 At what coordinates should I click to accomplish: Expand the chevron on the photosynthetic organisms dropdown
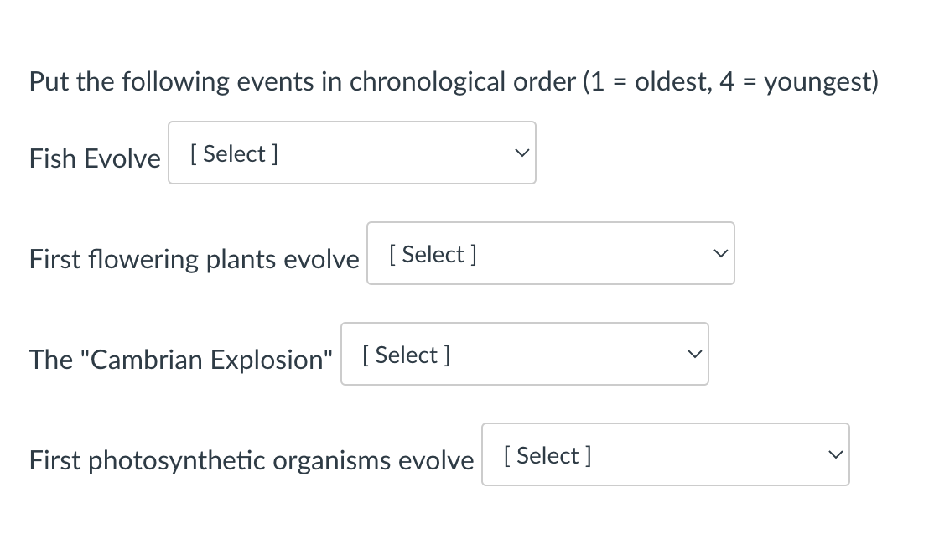[834, 454]
